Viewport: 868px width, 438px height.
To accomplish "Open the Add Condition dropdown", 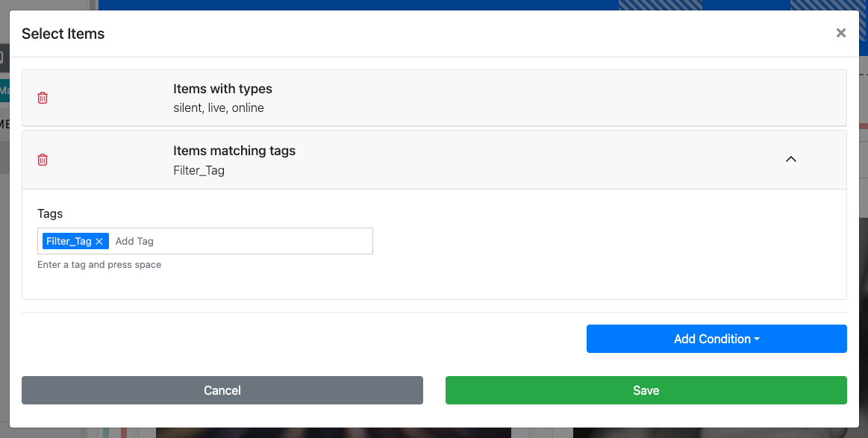I will [x=716, y=339].
